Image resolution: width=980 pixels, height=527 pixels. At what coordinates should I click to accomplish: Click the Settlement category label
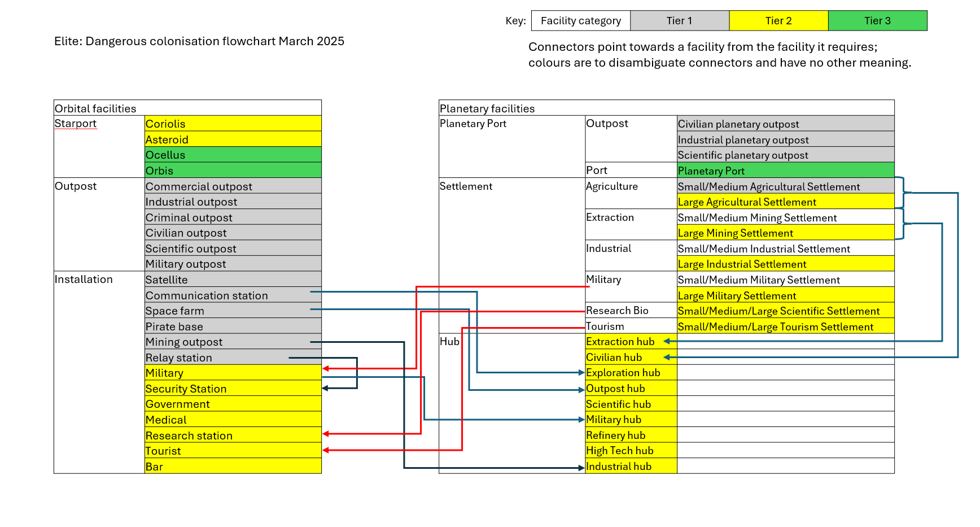466,186
